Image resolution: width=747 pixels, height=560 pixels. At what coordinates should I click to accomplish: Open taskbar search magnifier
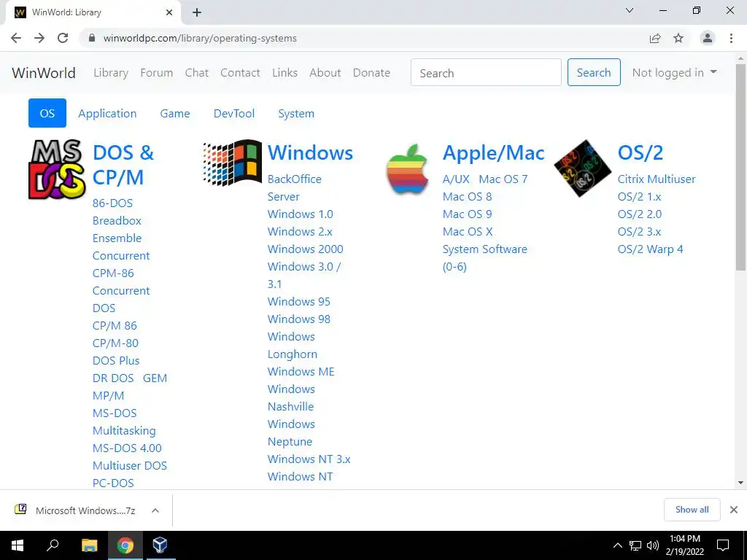(53, 545)
